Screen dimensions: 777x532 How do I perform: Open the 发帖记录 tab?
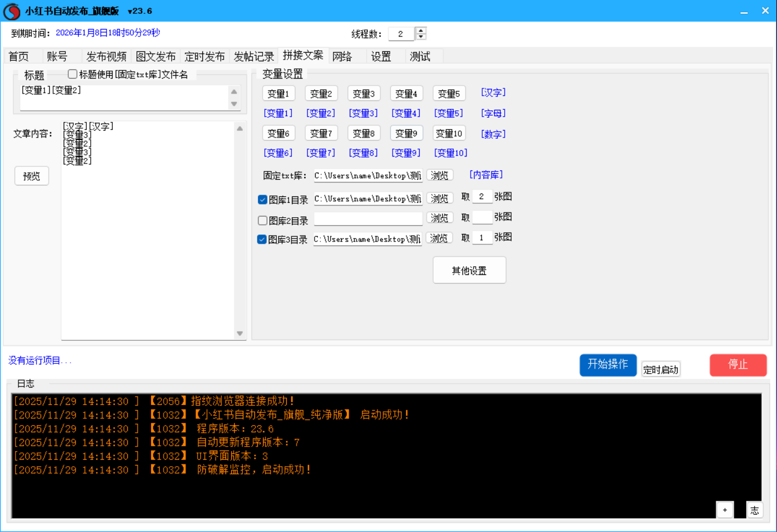coord(254,57)
